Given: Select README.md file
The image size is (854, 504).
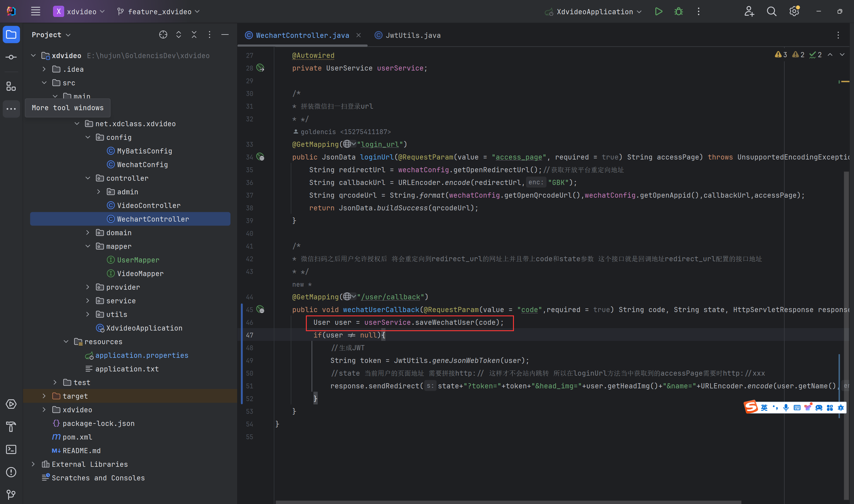Looking at the screenshot, I should [76, 450].
